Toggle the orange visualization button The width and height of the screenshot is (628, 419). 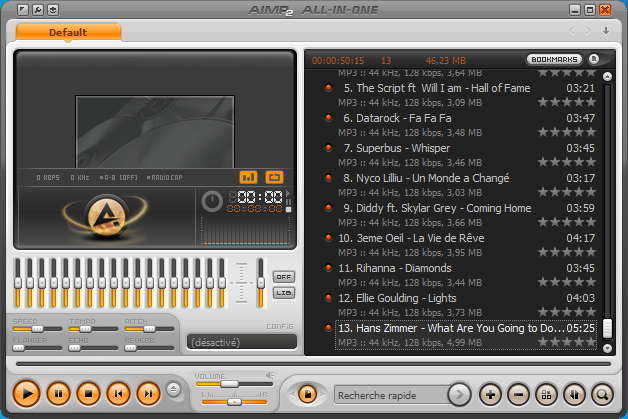tap(248, 177)
